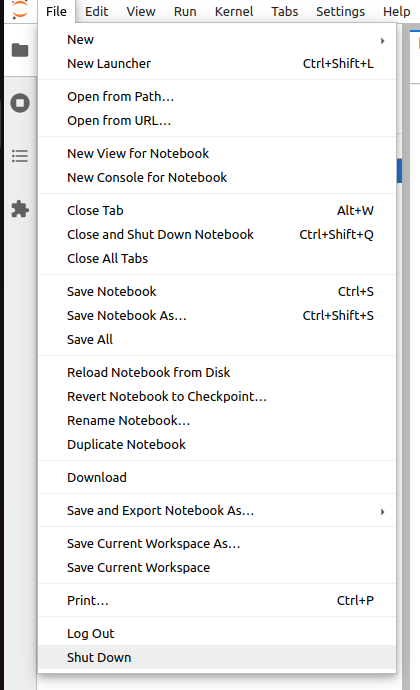The height and width of the screenshot is (690, 420).
Task: Select Shut Down from File menu
Action: click(217, 657)
